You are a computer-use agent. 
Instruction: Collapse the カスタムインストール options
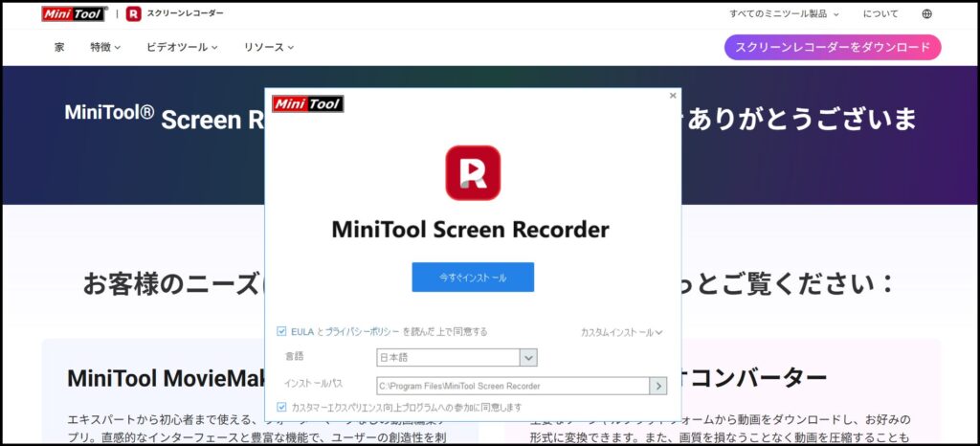[621, 332]
